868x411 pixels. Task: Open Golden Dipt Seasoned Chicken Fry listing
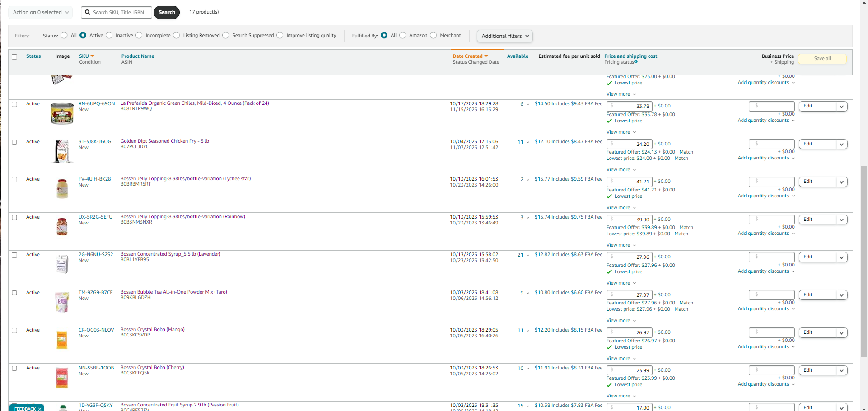[164, 141]
